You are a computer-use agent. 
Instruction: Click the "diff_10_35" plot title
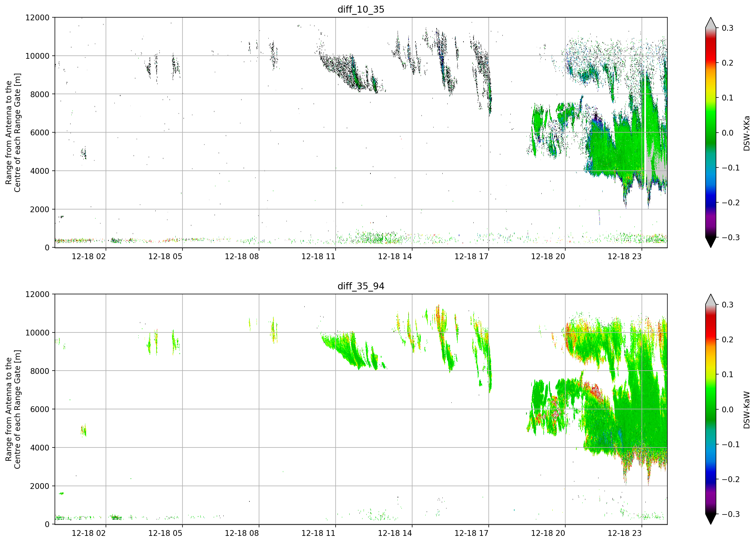pyautogui.click(x=361, y=9)
